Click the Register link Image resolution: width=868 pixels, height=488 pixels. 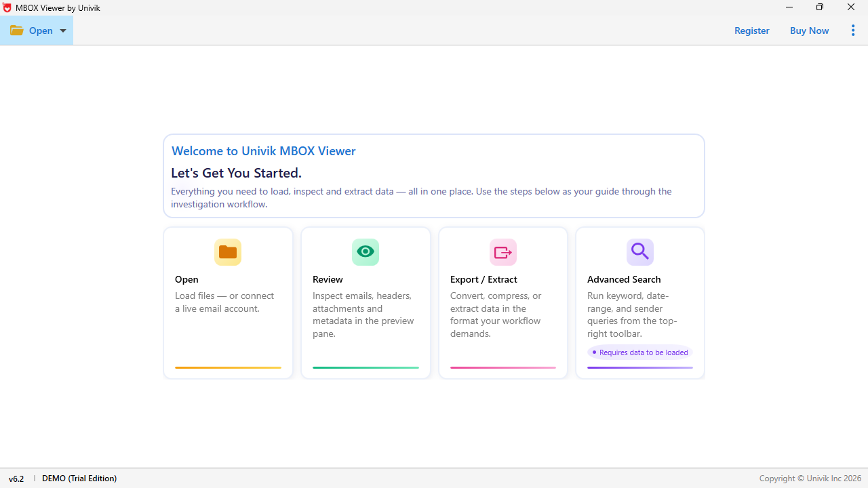(x=751, y=30)
